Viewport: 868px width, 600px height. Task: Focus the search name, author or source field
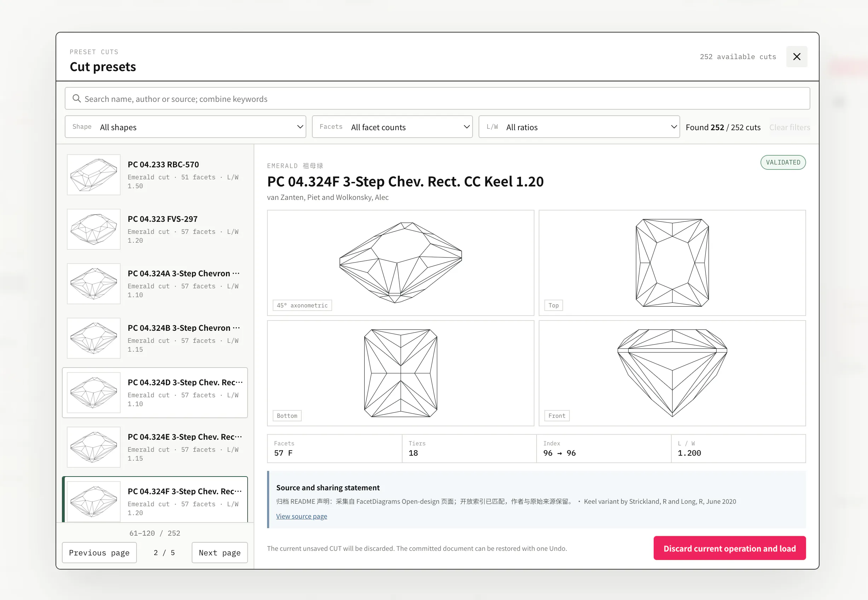point(438,98)
